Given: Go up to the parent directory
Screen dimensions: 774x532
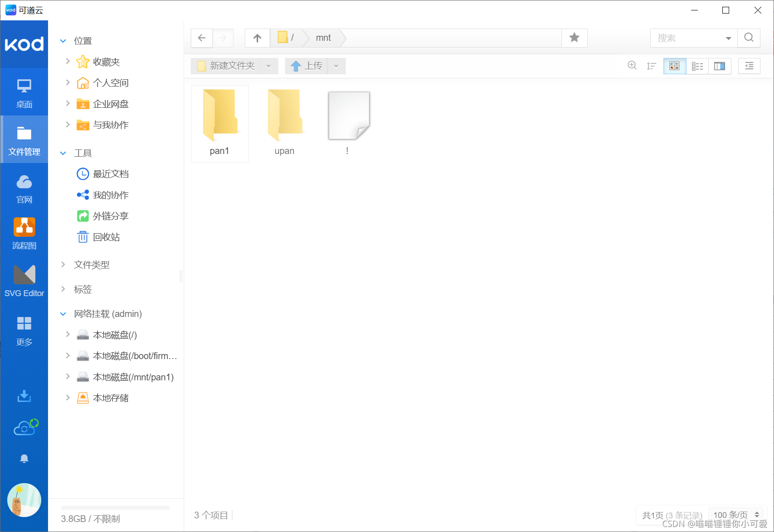Looking at the screenshot, I should click(x=257, y=38).
